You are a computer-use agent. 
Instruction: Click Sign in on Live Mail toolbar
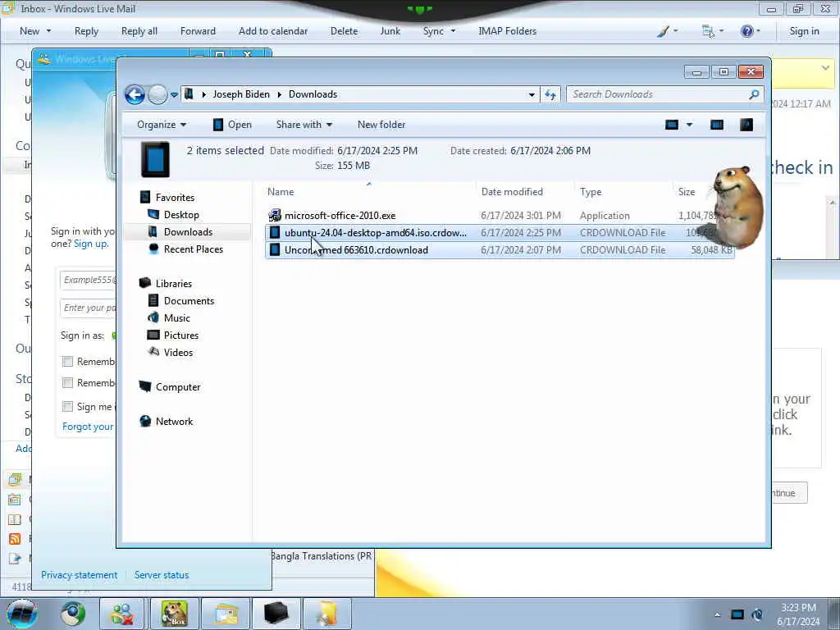pyautogui.click(x=804, y=31)
